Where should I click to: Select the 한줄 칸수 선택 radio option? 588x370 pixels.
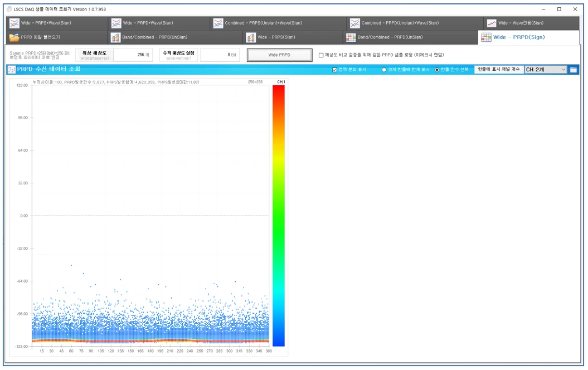click(437, 70)
